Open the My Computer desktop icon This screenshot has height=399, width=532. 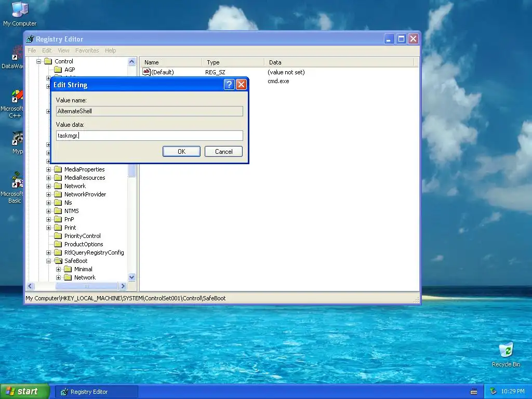pyautogui.click(x=20, y=14)
